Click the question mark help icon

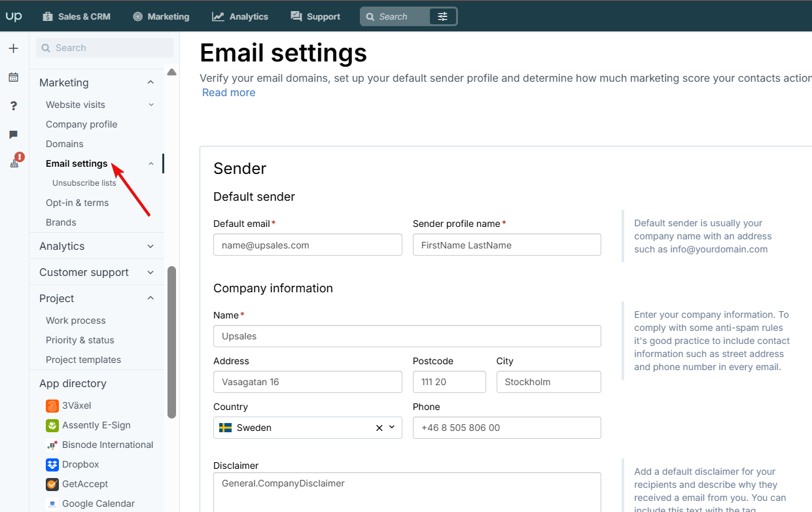click(13, 106)
